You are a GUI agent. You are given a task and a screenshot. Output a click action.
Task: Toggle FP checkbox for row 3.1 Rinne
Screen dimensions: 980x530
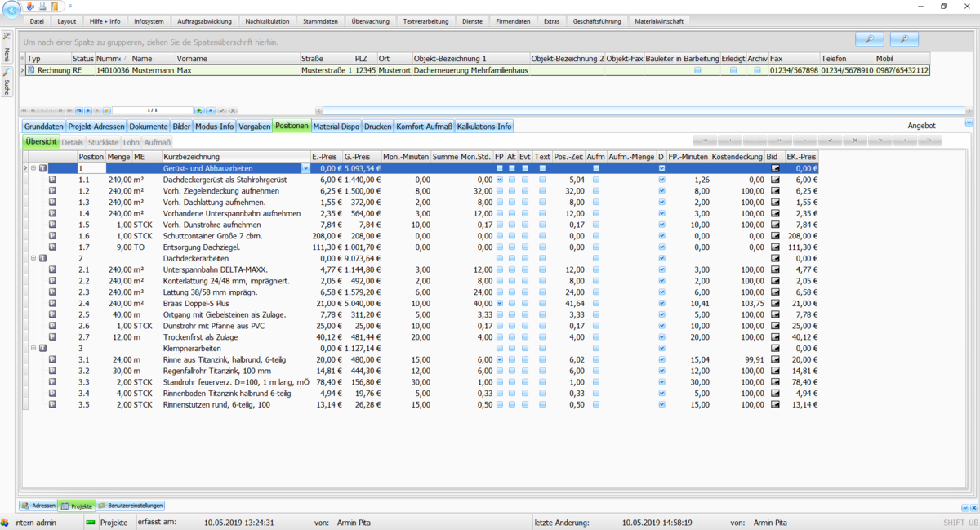500,359
